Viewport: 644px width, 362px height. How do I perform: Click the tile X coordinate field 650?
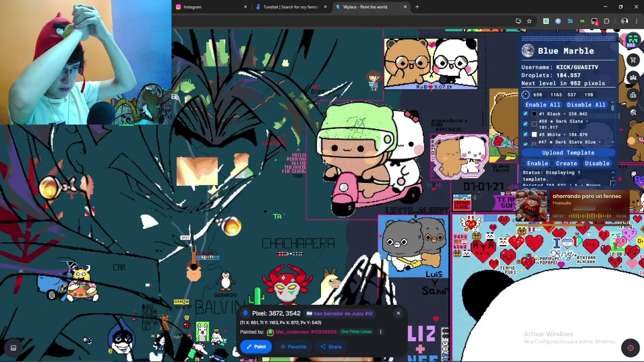pos(538,95)
